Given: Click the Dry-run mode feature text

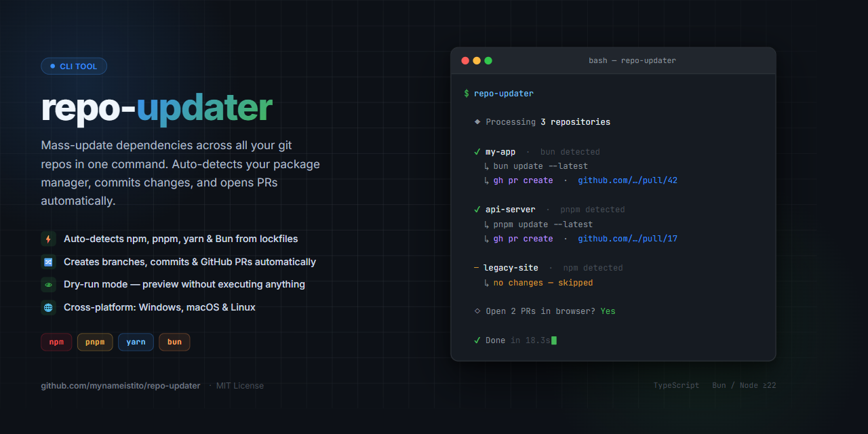Looking at the screenshot, I should click(x=184, y=284).
